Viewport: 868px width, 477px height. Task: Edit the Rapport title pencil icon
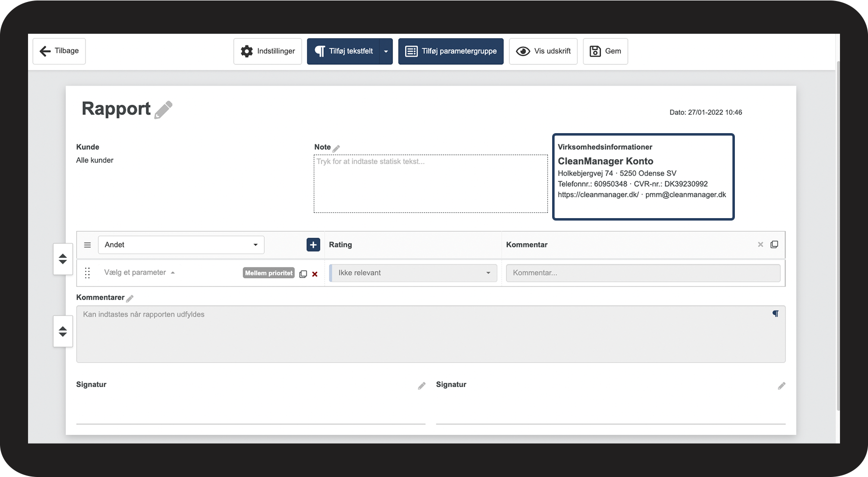point(164,110)
